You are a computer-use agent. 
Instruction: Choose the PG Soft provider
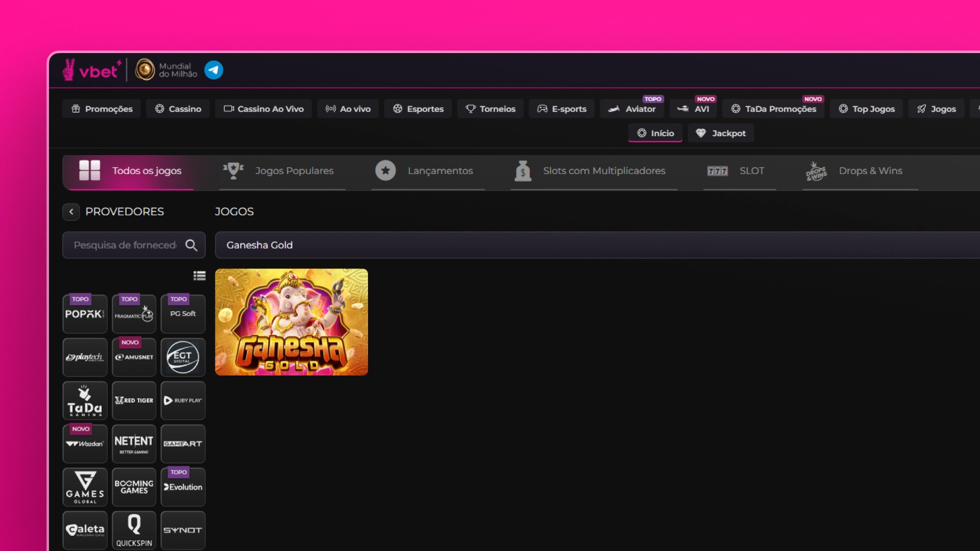click(183, 314)
